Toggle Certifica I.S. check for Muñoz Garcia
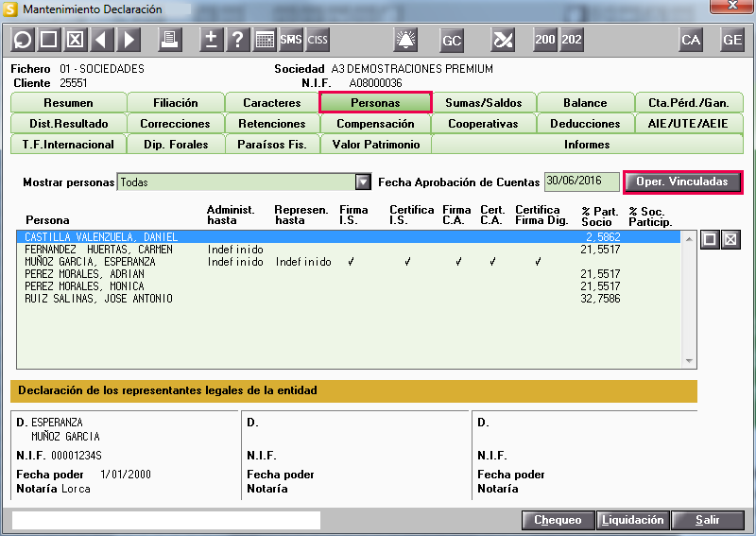This screenshot has width=756, height=536. (408, 262)
